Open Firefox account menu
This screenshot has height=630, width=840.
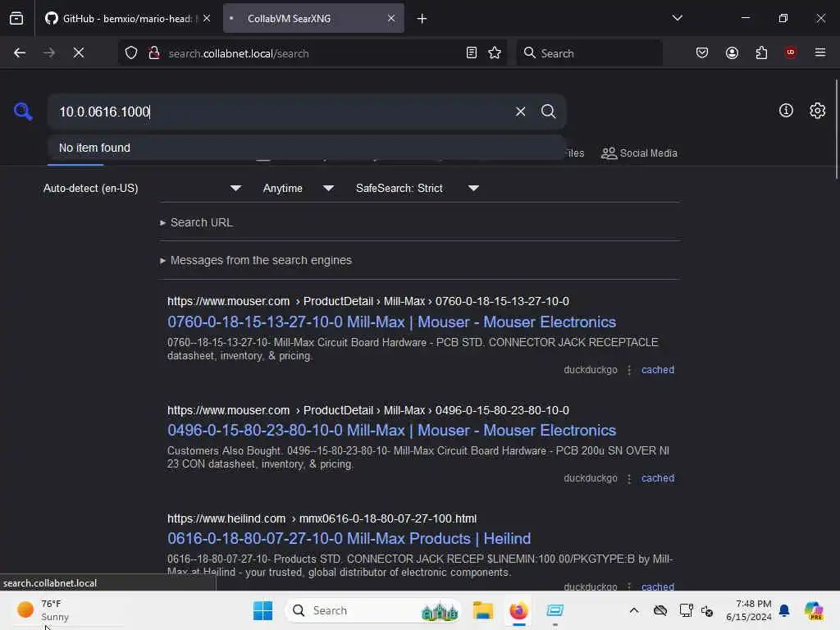[732, 52]
